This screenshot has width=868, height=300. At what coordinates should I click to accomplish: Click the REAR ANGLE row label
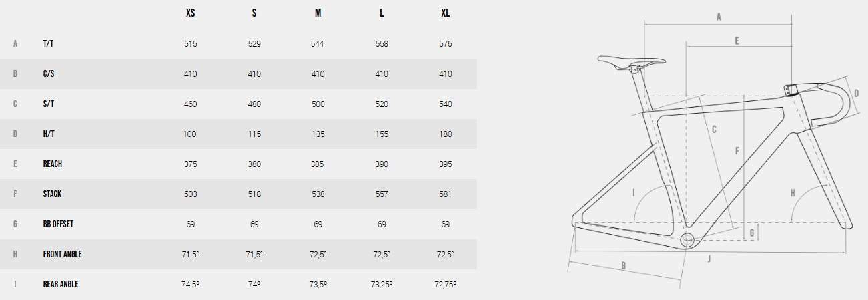[x=60, y=284]
